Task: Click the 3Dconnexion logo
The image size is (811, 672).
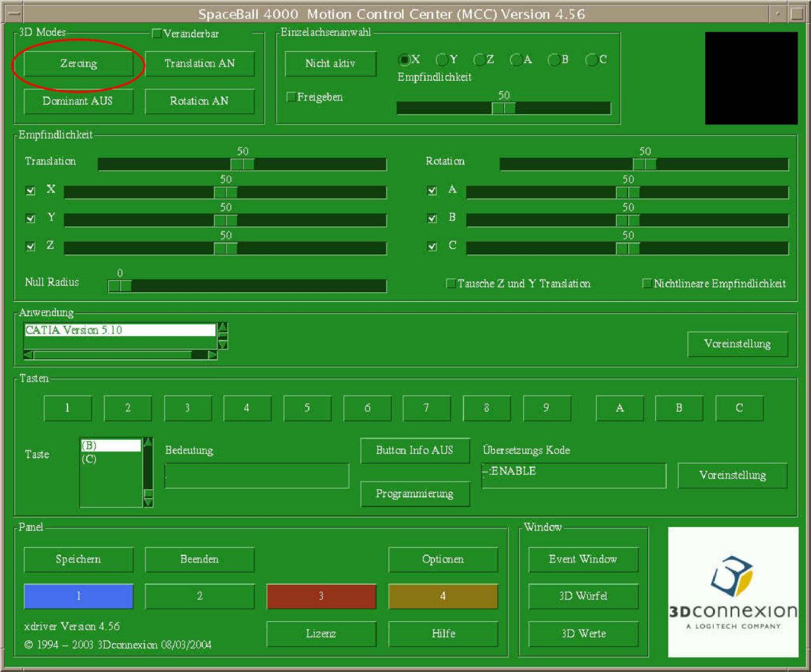Action: point(733,592)
